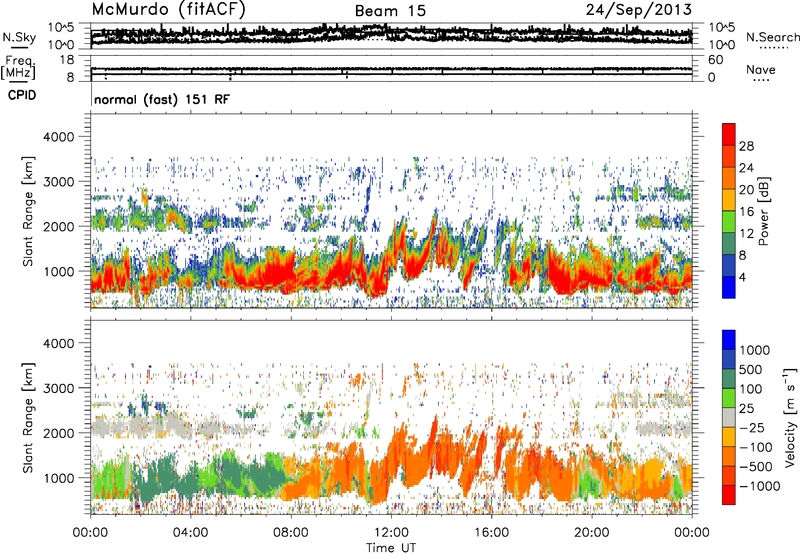
Task: Click the "20:00" time tick label
Action: point(591,532)
